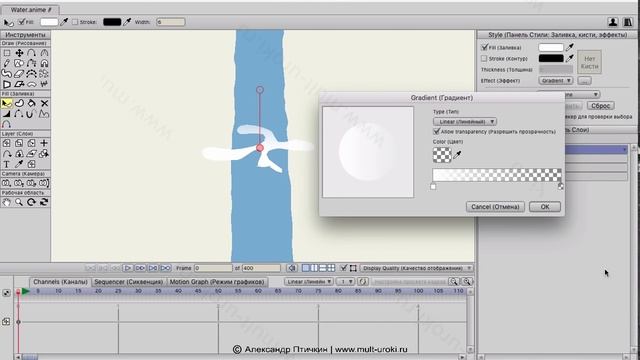The image size is (640, 360).
Task: Click the eyedropper in Gradient Color section
Action: coord(458,155)
